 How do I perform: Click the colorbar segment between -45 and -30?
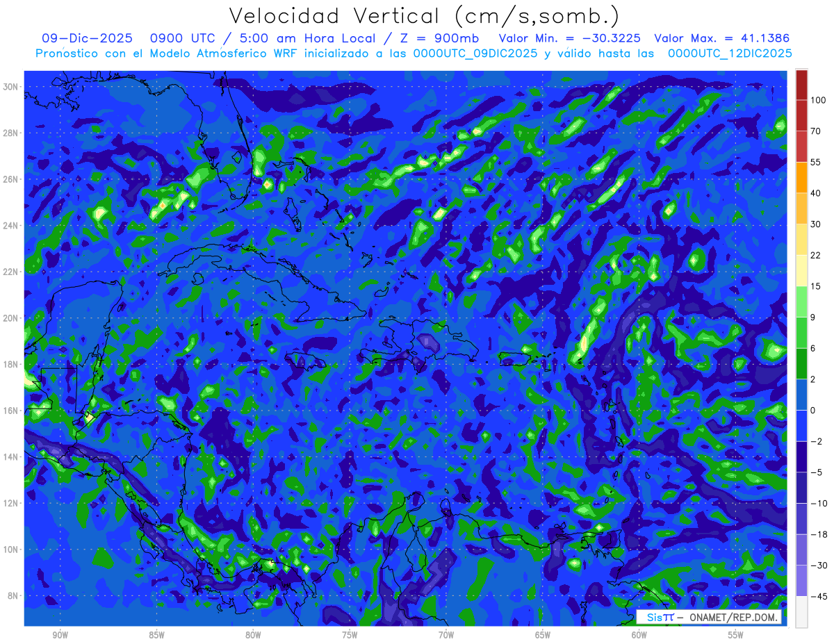(x=801, y=580)
